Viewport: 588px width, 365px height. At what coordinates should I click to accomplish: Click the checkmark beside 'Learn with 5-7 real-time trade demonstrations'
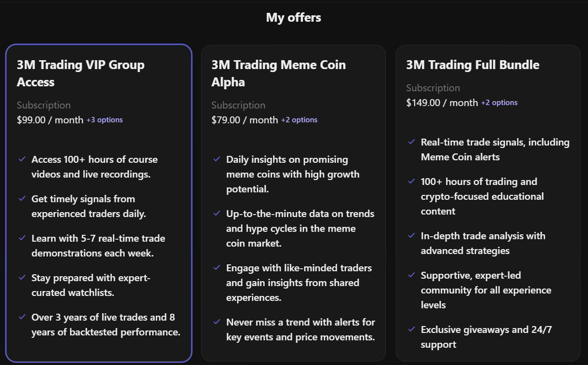(21, 238)
